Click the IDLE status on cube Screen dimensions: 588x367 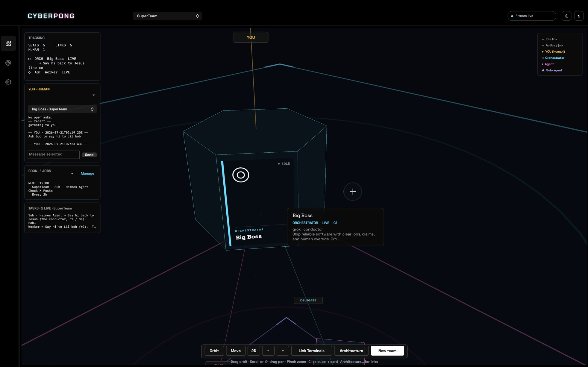284,164
